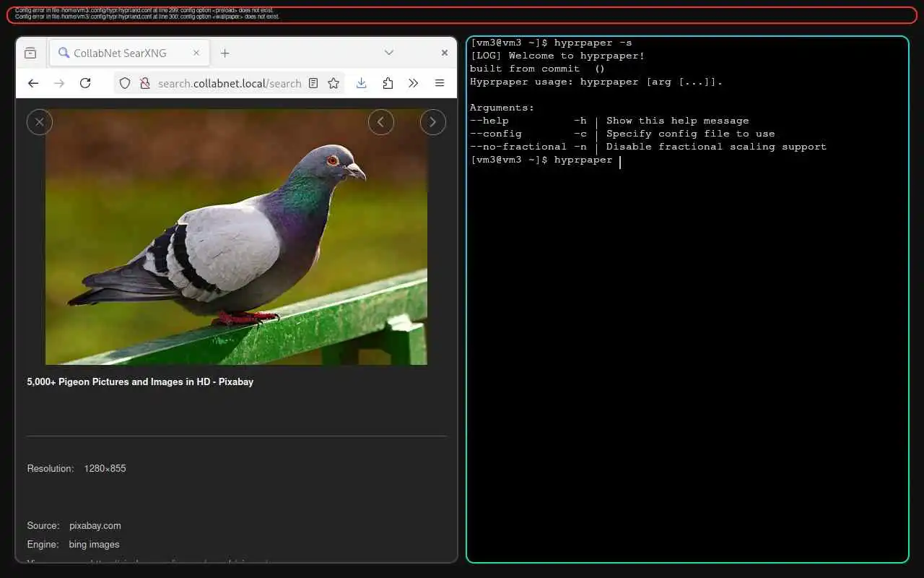Image resolution: width=924 pixels, height=578 pixels.
Task: Click 'Welcome to hyprpaper!' log line
Action: coord(557,56)
